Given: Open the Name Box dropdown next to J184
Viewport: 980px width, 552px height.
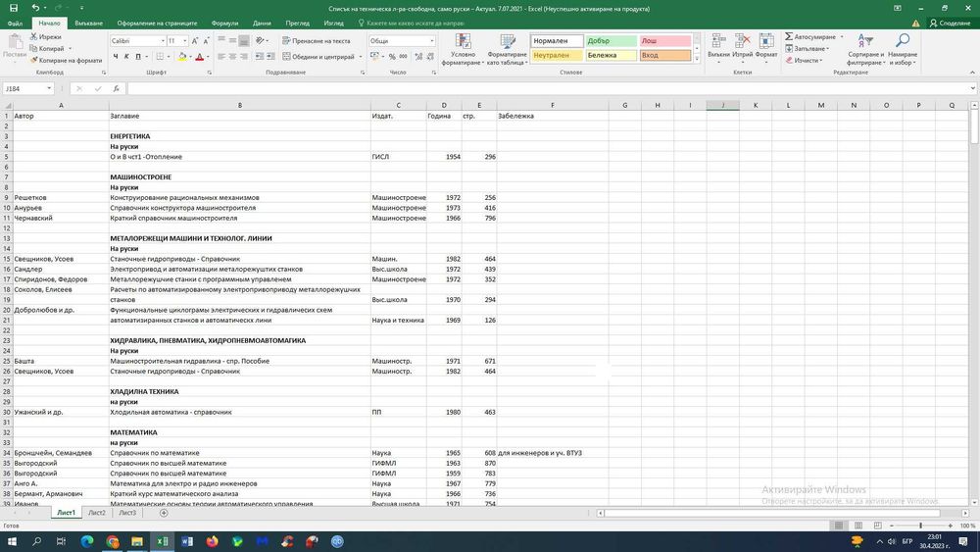Looking at the screenshot, I should tap(49, 89).
